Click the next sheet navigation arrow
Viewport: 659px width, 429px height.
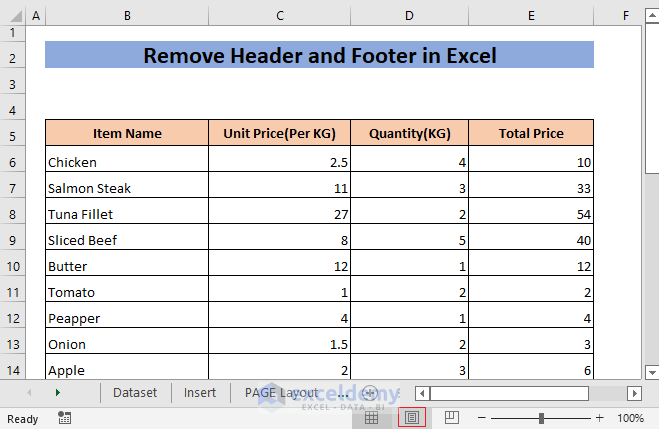[x=58, y=392]
